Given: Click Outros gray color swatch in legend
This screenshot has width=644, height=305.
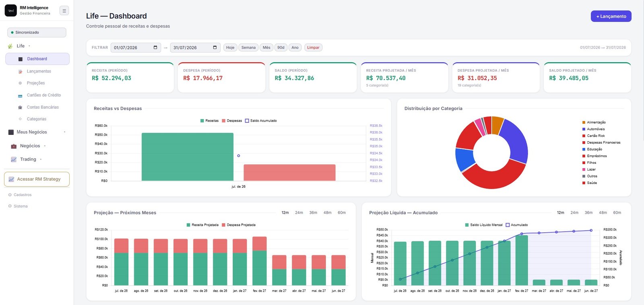Looking at the screenshot, I should [x=584, y=176].
